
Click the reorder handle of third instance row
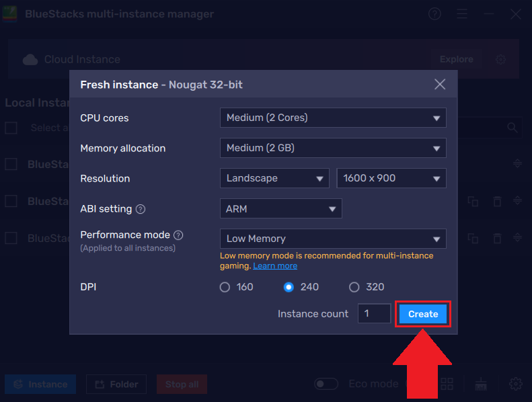tap(517, 237)
